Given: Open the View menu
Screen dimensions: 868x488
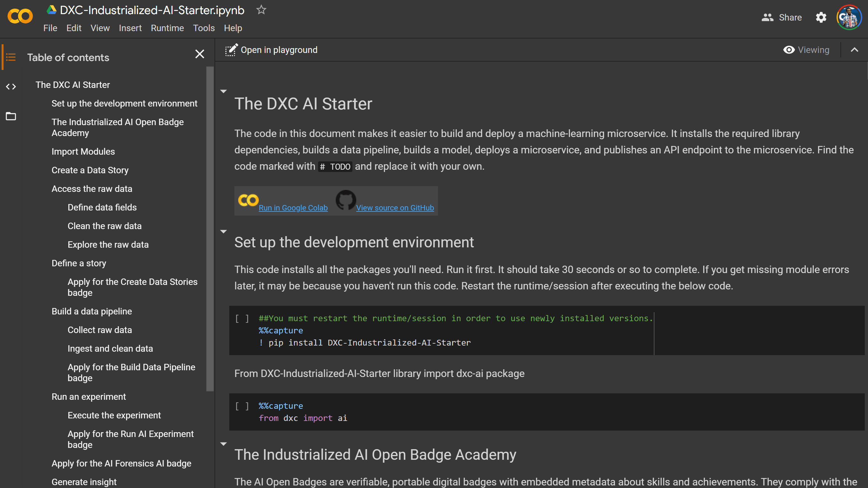Looking at the screenshot, I should (x=100, y=28).
